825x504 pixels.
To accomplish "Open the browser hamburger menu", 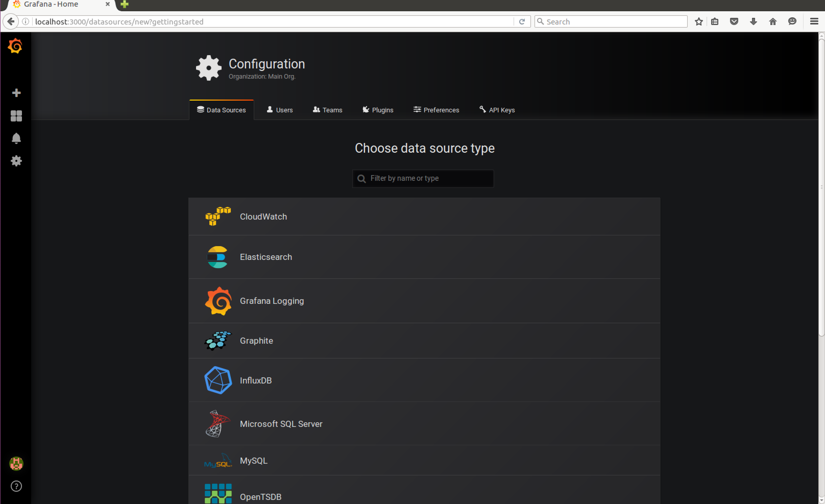I will point(814,22).
